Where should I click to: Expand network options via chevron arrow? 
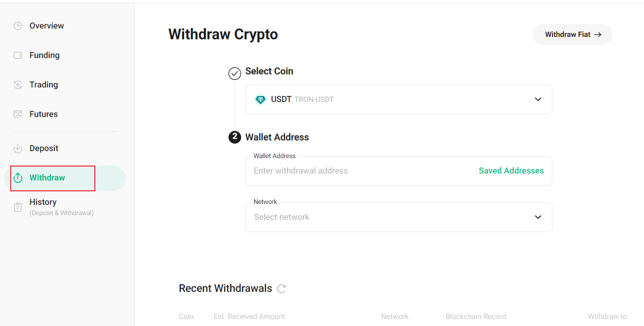tap(537, 217)
